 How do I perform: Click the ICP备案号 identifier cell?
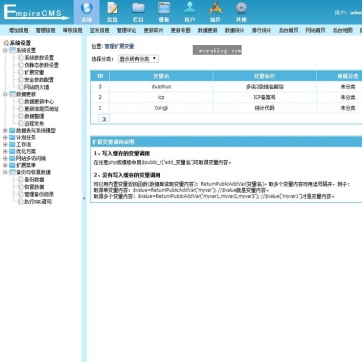pyautogui.click(x=265, y=97)
